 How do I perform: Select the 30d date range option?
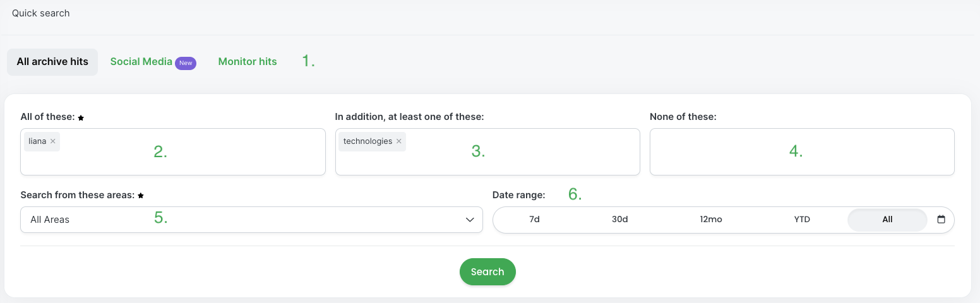pyautogui.click(x=619, y=220)
